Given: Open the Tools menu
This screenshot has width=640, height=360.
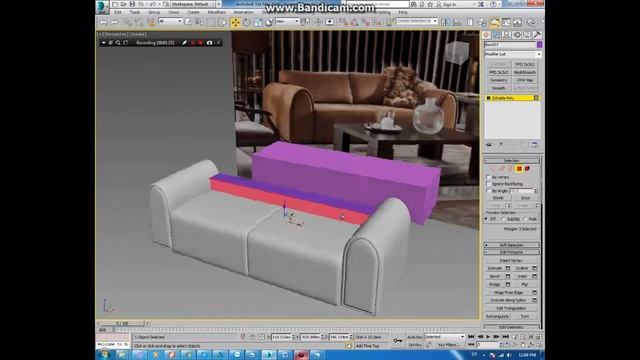Looking at the screenshot, I should coord(135,12).
